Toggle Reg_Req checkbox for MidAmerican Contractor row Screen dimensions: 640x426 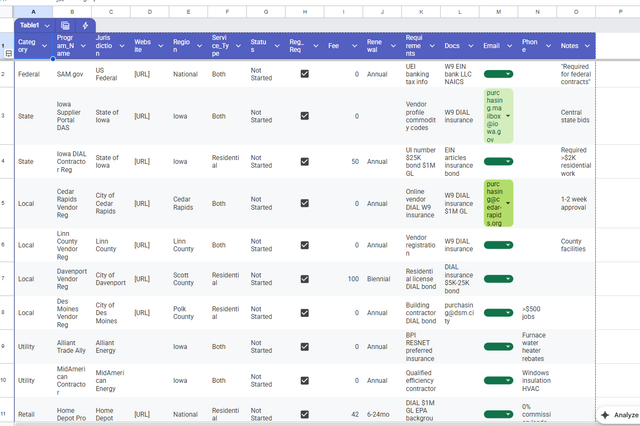304,381
